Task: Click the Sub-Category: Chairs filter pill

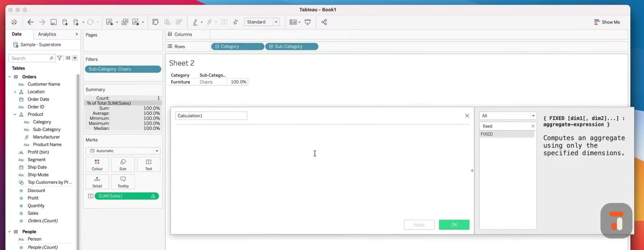Action: point(123,69)
